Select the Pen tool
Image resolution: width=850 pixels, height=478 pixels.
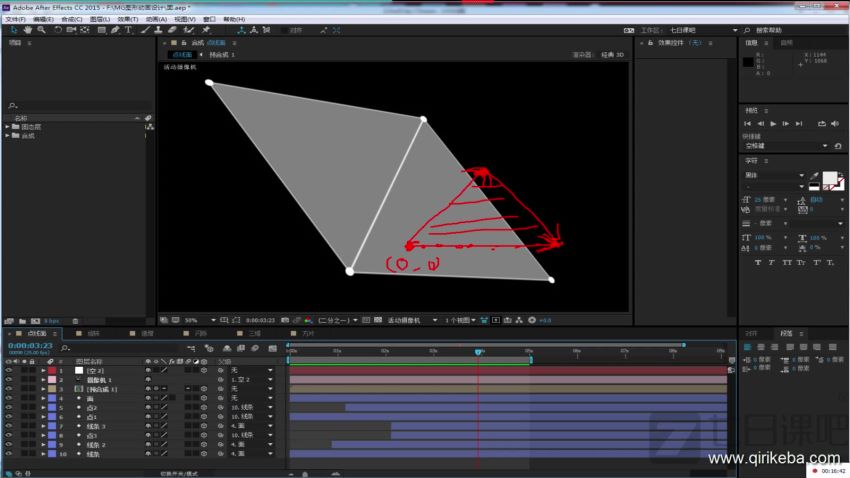point(115,30)
